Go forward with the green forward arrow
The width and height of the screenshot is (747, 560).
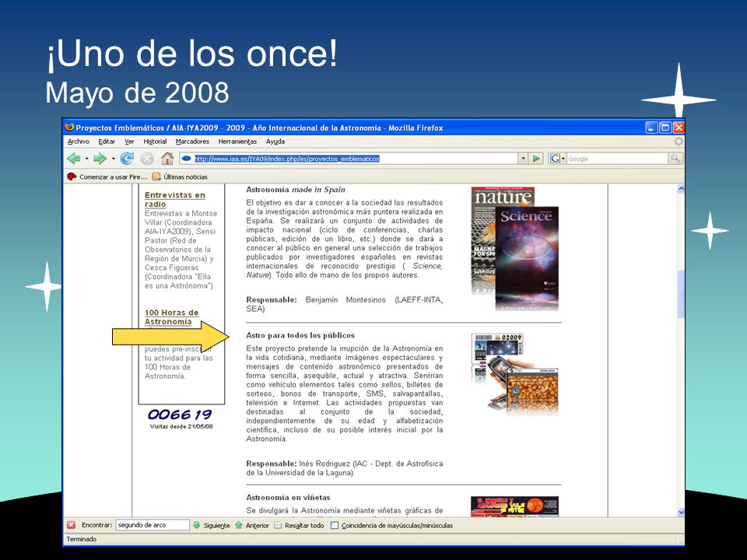point(100,158)
